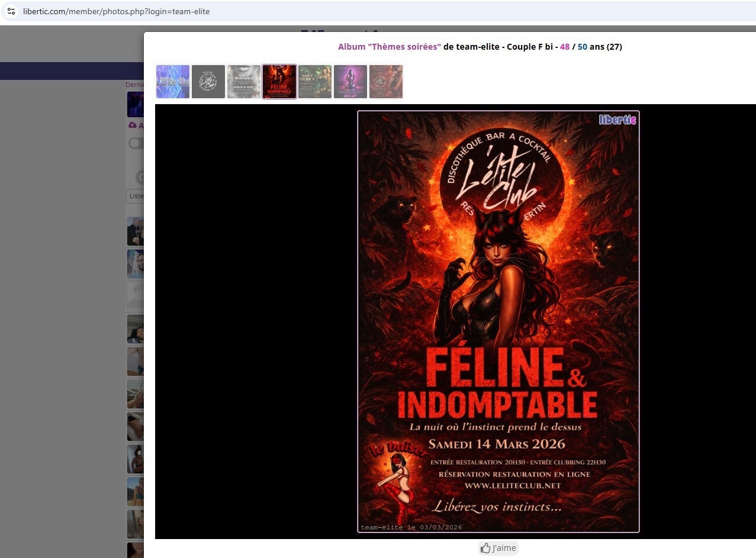Click the "de team-elite - Couple F bi" text
The width and height of the screenshot is (756, 558).
500,47
